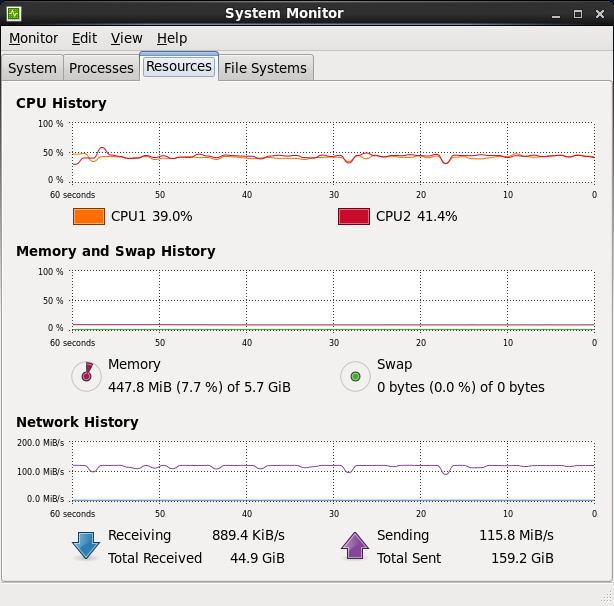Image resolution: width=614 pixels, height=606 pixels.
Task: Click the window resize grip
Action: [607, 597]
